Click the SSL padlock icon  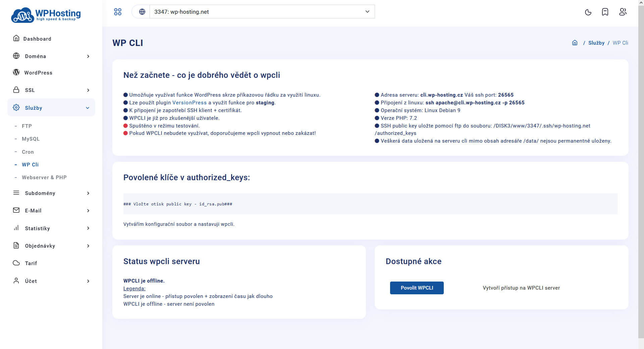coord(16,90)
